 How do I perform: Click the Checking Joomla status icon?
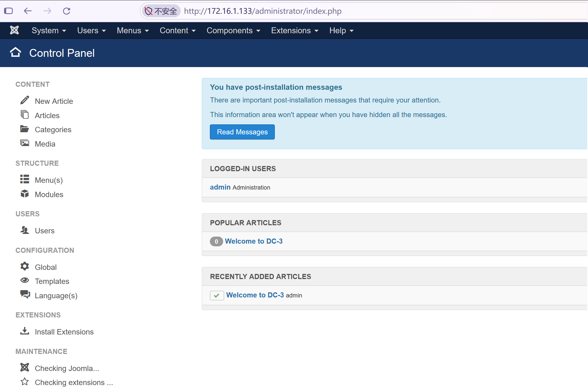point(25,367)
